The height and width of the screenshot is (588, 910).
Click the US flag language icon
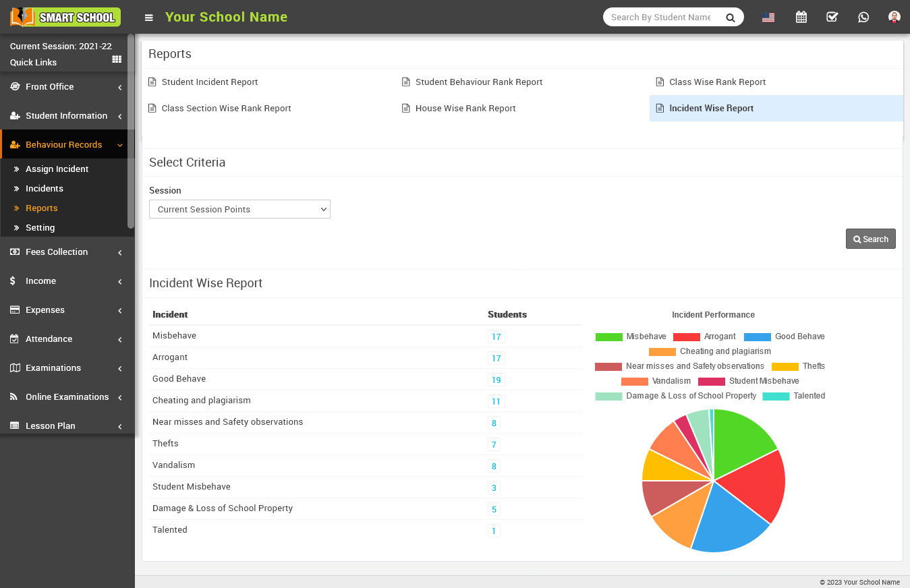pyautogui.click(x=768, y=18)
